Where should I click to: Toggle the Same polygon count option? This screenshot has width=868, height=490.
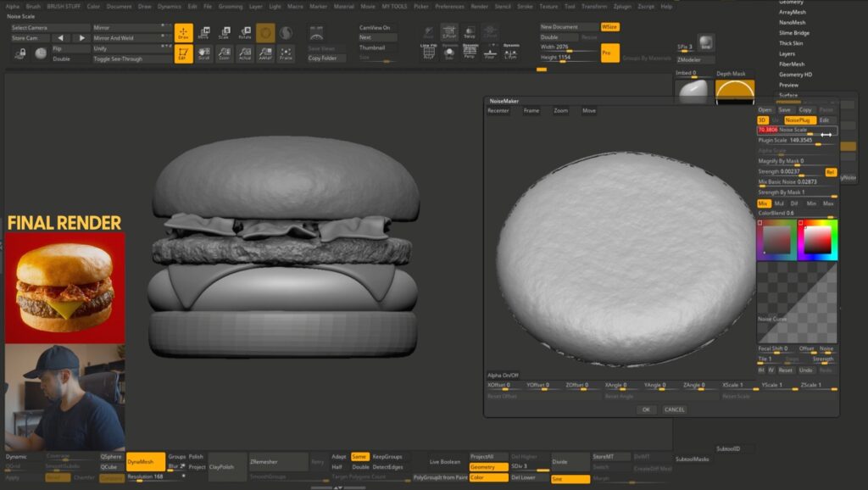click(359, 457)
